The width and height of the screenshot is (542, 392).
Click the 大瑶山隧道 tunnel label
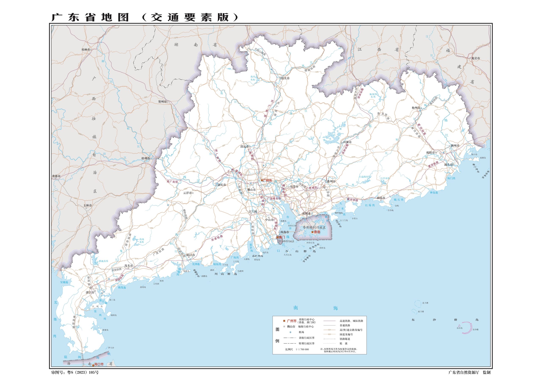[x=260, y=52]
